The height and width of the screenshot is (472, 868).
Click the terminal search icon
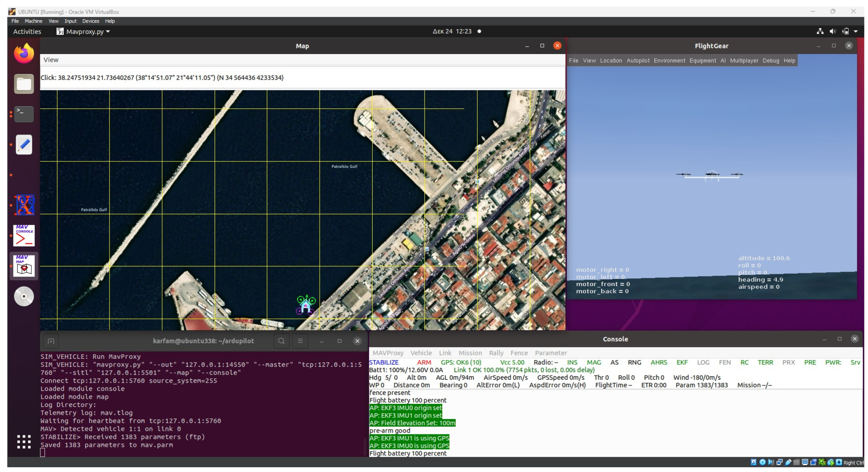[x=281, y=341]
